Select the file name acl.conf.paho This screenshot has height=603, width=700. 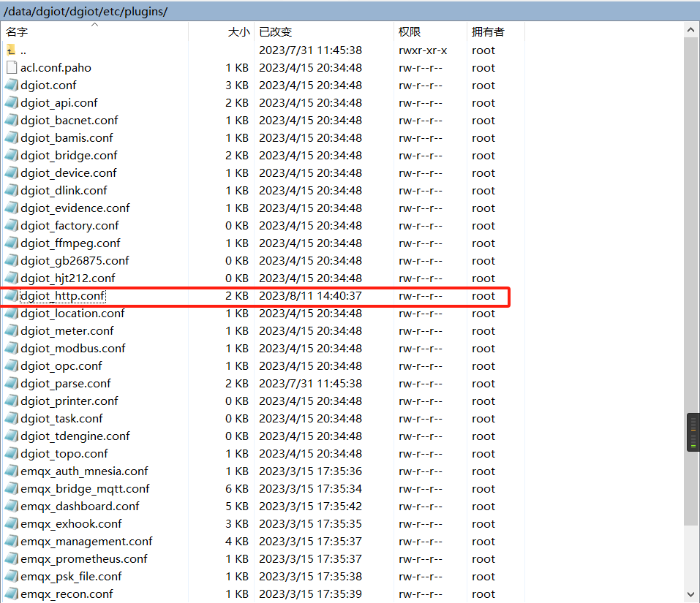coord(56,68)
